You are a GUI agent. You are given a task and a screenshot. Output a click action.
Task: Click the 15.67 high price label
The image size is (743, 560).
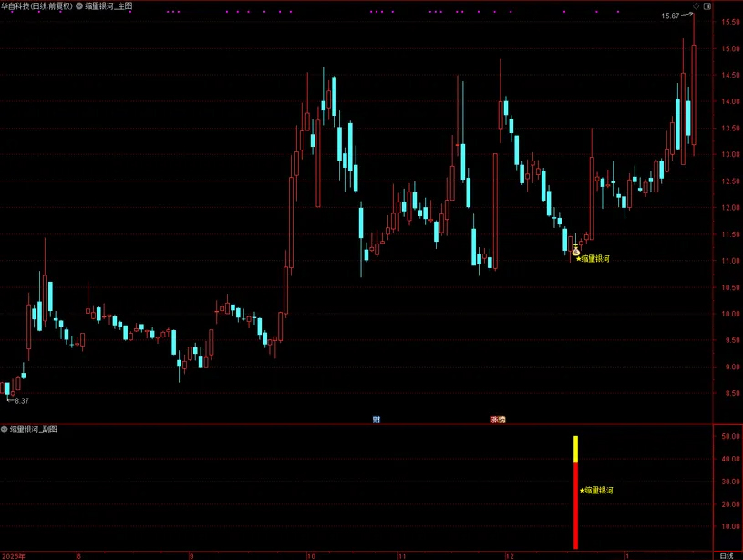pyautogui.click(x=670, y=16)
